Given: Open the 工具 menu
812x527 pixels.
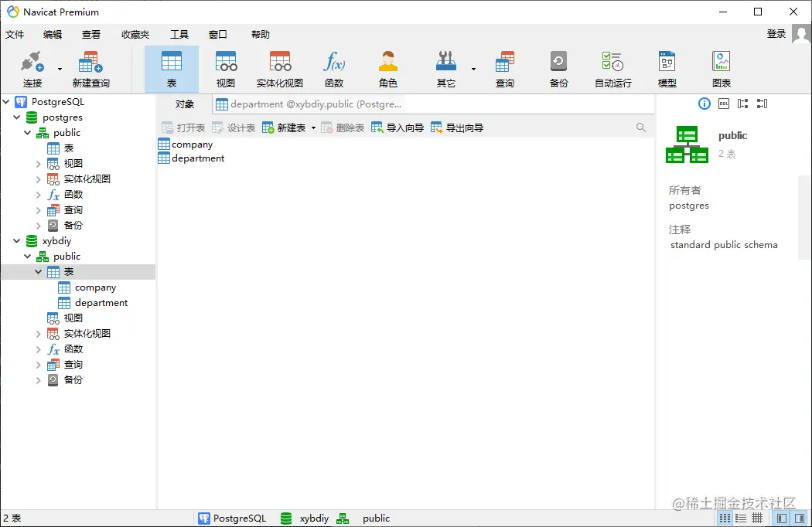Looking at the screenshot, I should 179,34.
